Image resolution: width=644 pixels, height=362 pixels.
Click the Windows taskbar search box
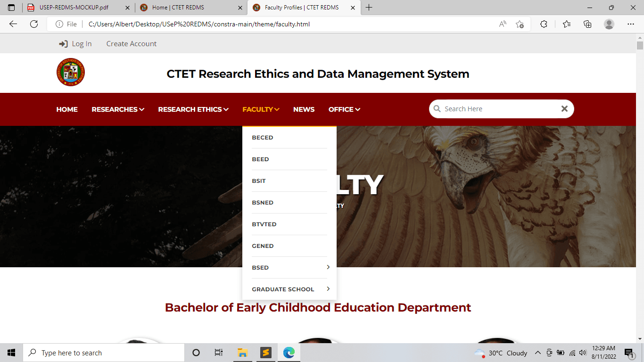tap(103, 353)
